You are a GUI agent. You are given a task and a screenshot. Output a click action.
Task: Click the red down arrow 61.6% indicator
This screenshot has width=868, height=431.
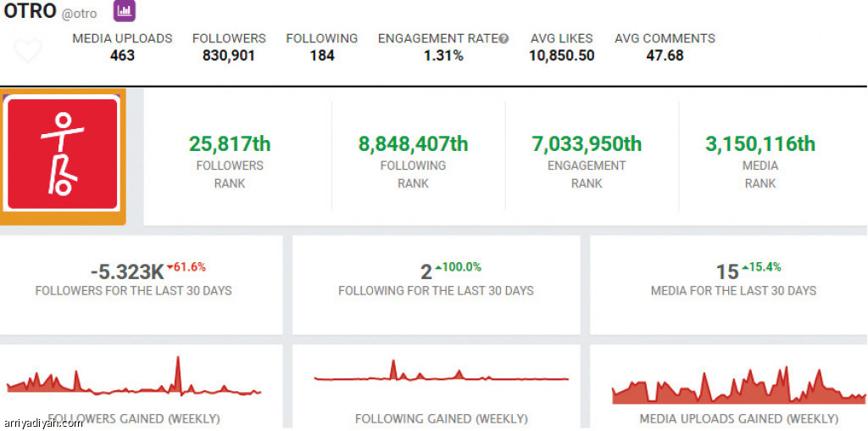click(x=186, y=267)
